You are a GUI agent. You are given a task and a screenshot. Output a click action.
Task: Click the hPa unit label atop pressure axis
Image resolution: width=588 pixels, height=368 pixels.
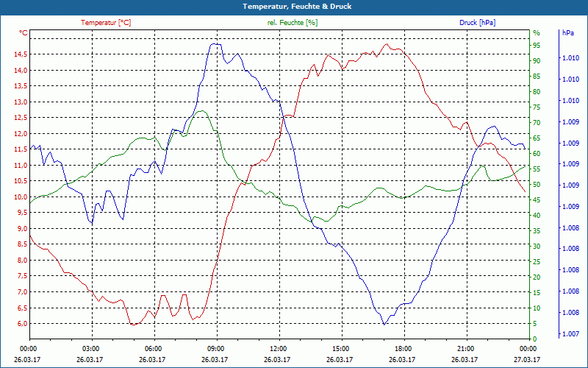567,33
